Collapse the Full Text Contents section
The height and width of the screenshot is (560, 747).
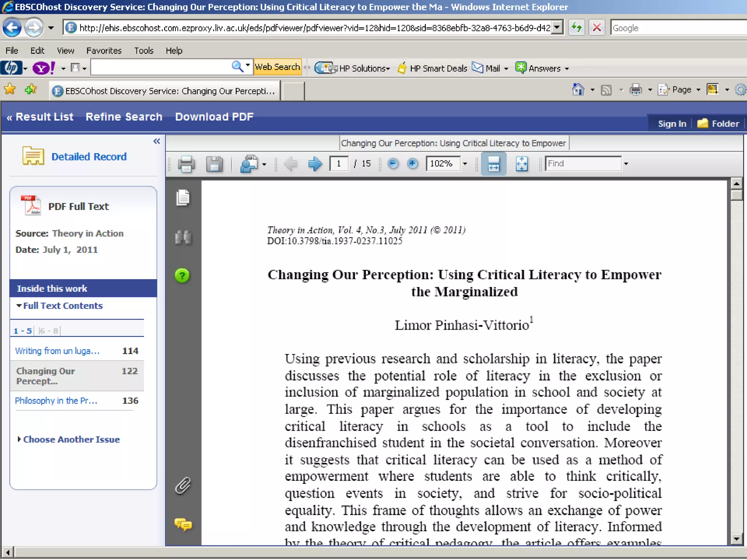point(62,306)
